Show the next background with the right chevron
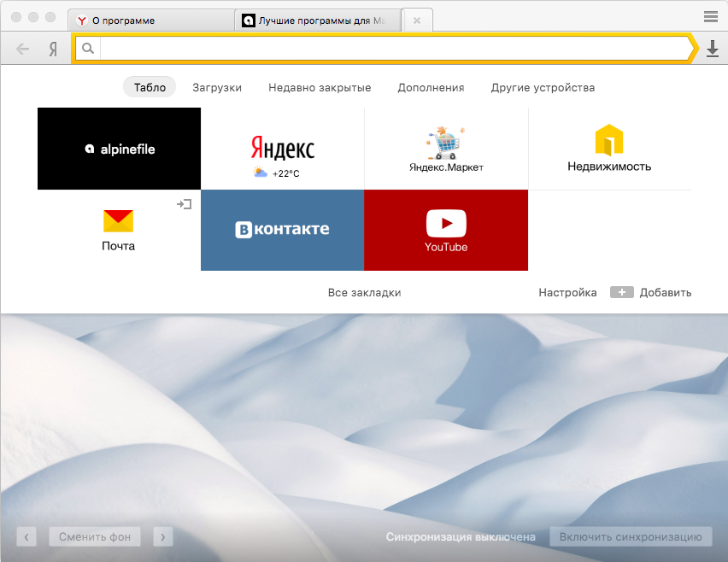 pos(163,537)
